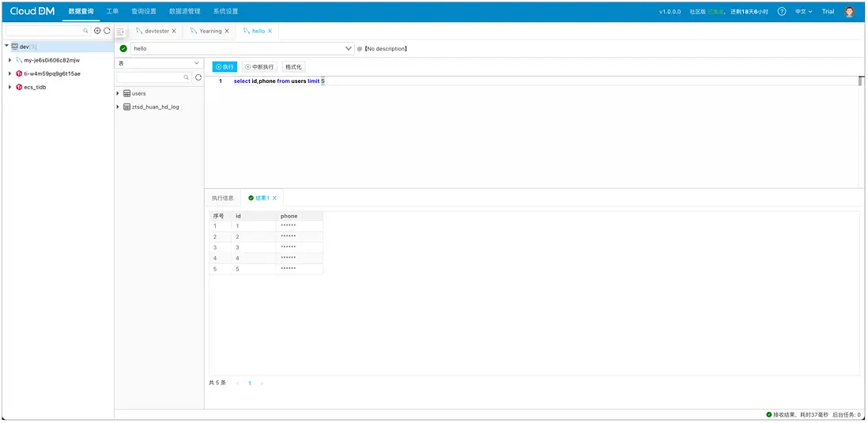Click the masked phone cell in row 5
The width and height of the screenshot is (868, 423).
(x=300, y=269)
